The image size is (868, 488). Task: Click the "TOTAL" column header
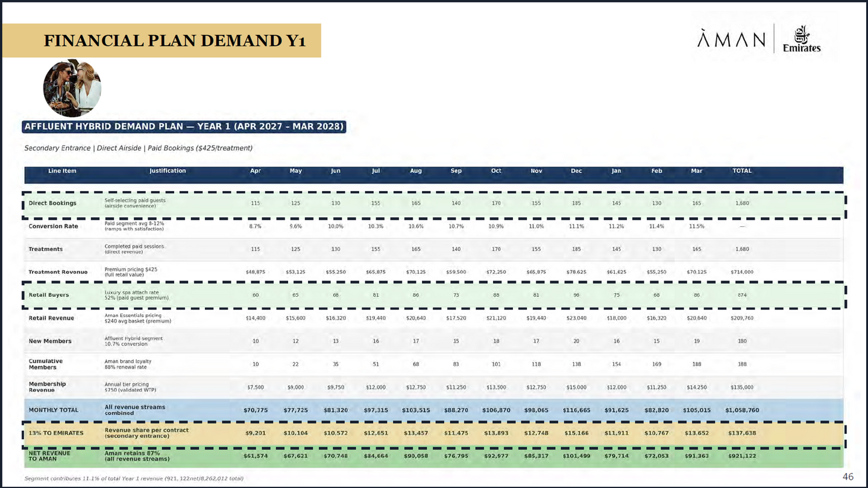coord(742,171)
